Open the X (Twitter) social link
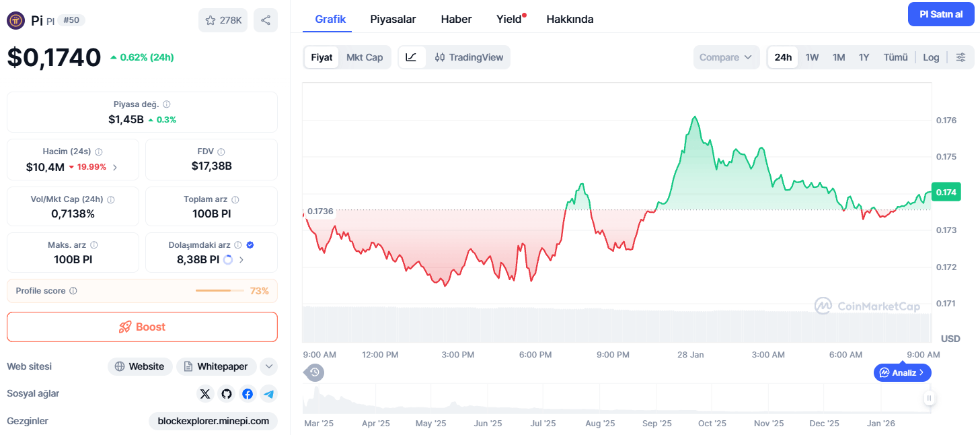 205,394
